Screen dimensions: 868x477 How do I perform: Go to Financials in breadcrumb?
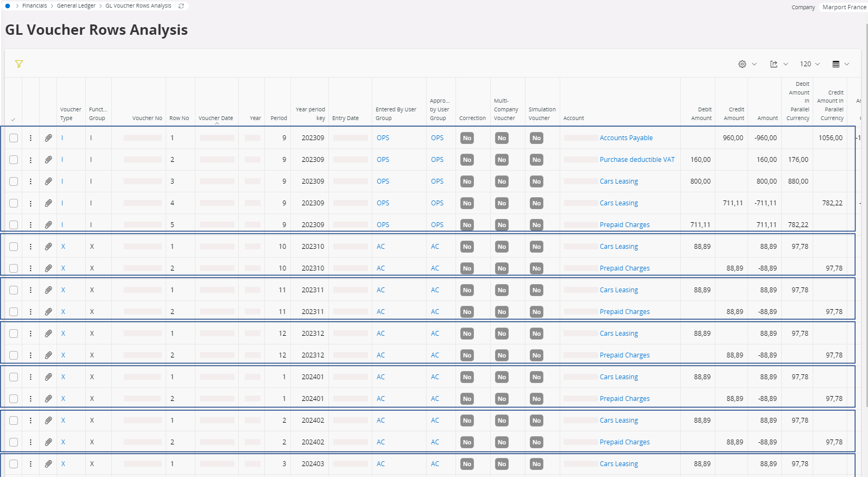click(35, 6)
